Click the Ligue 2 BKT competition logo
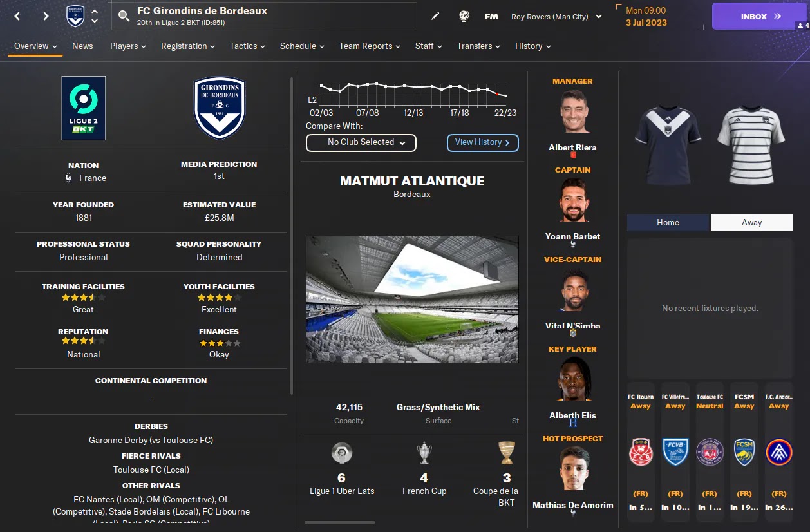The width and height of the screenshot is (810, 532). (x=84, y=108)
